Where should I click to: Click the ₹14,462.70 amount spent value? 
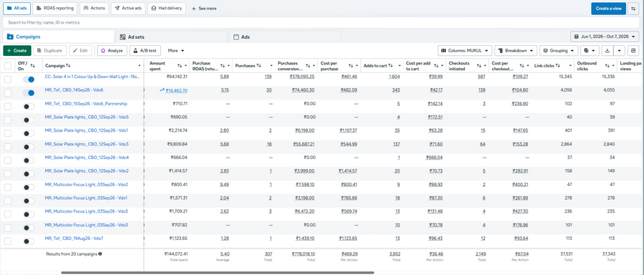pos(176,90)
